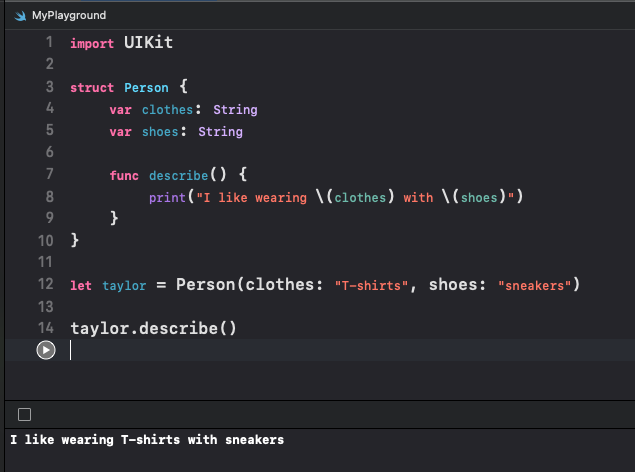Click line number 1 in gutter
Image resolution: width=635 pixels, height=472 pixels.
pos(49,42)
